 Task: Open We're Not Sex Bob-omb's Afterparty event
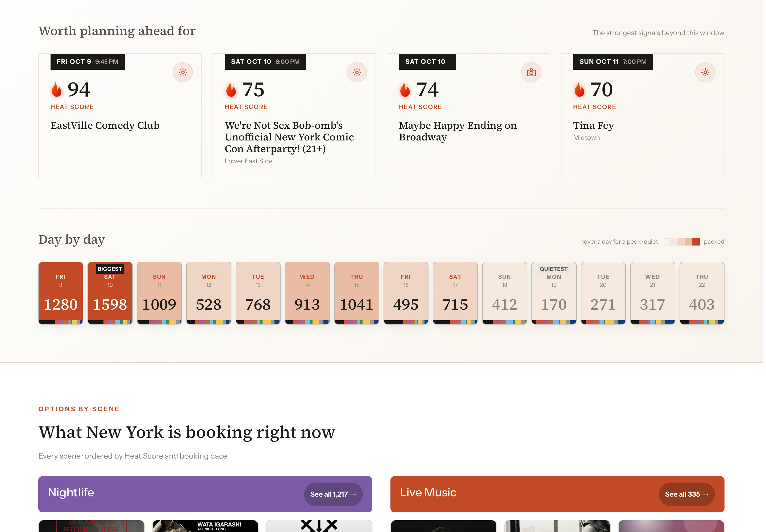click(x=289, y=137)
